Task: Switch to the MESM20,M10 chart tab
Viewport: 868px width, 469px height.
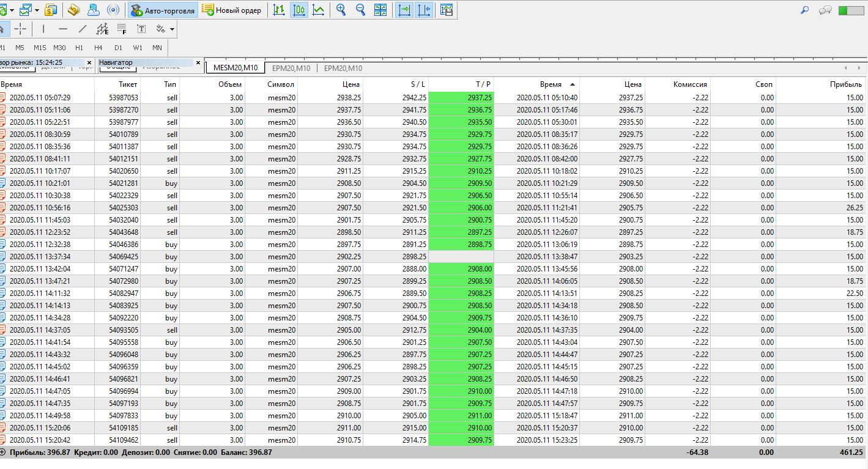Action: coord(236,68)
